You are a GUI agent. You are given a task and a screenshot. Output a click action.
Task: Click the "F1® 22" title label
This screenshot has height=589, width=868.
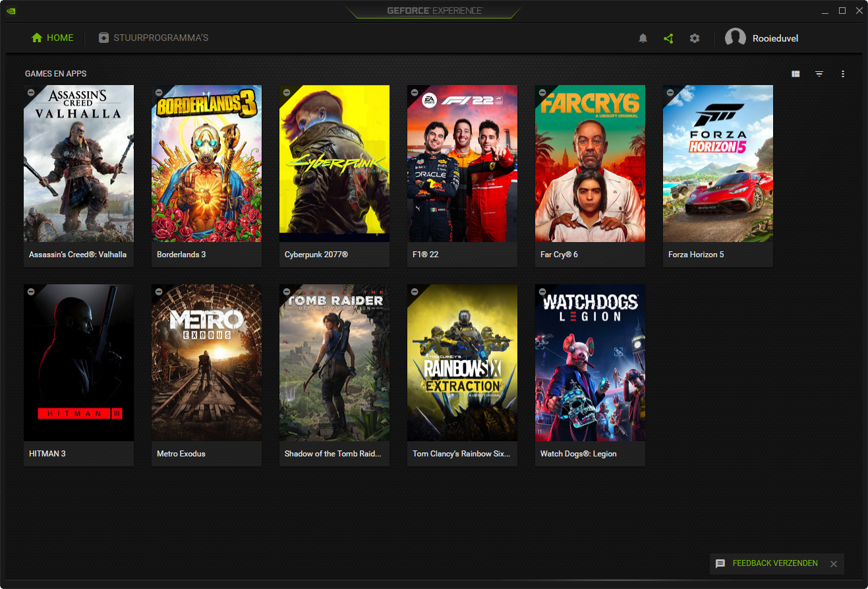click(x=425, y=255)
